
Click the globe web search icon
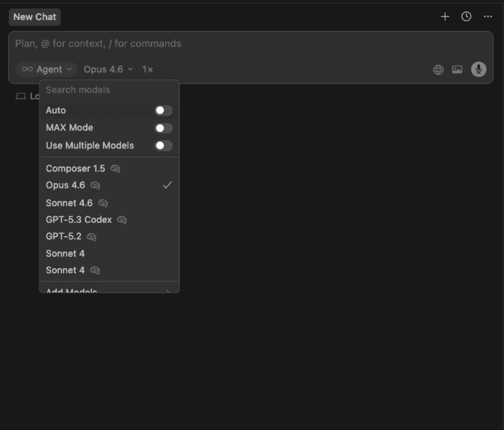(x=438, y=70)
